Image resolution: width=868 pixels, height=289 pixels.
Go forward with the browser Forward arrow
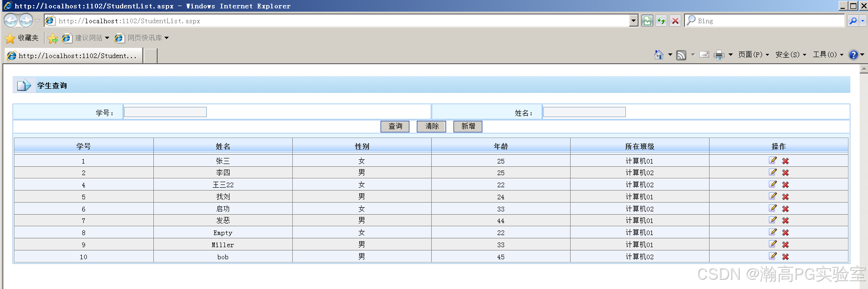click(x=26, y=20)
